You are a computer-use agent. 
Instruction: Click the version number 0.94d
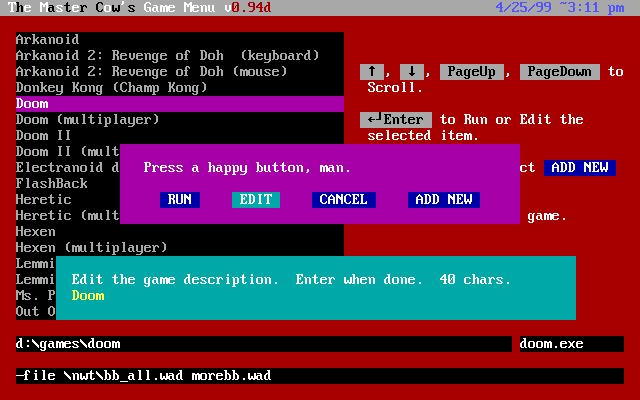click(251, 8)
